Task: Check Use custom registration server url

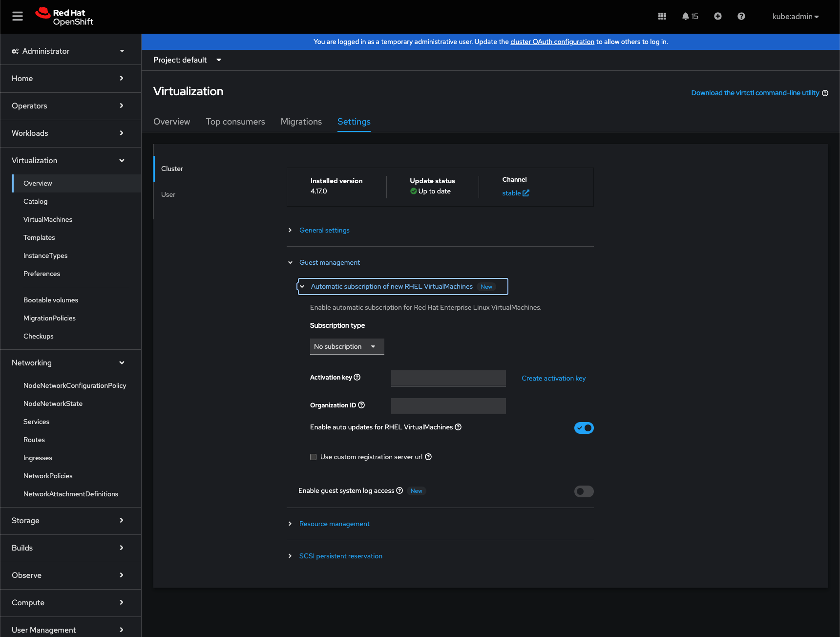Action: (x=314, y=457)
